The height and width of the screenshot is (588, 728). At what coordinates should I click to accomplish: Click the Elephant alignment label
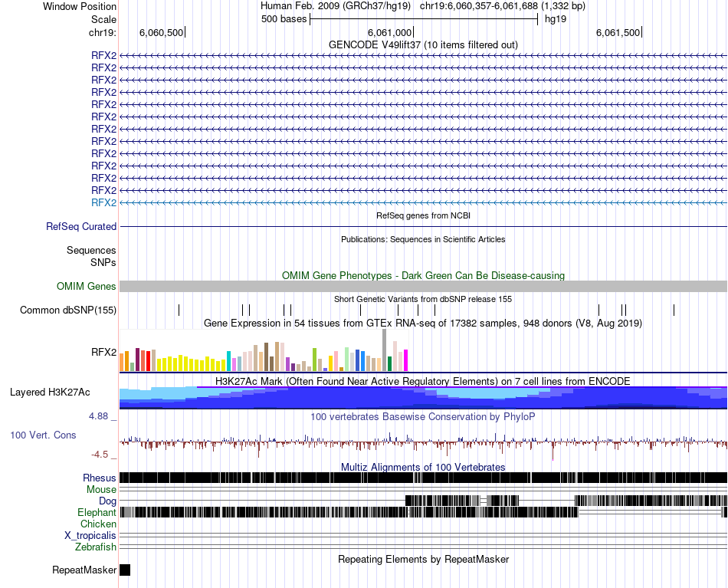(97, 512)
